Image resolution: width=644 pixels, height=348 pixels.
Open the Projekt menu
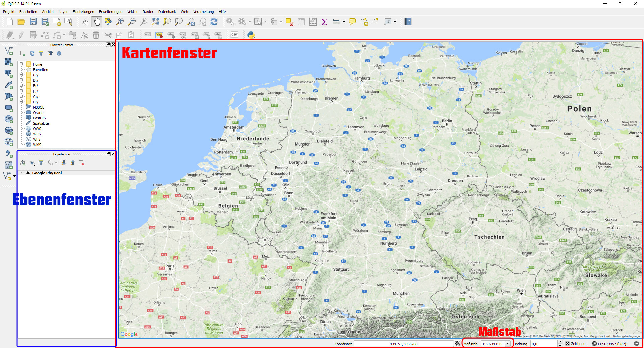coord(9,12)
